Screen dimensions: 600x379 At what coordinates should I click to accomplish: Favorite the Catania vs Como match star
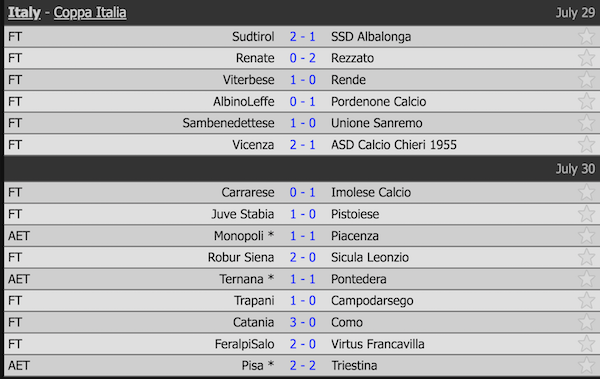pos(586,322)
